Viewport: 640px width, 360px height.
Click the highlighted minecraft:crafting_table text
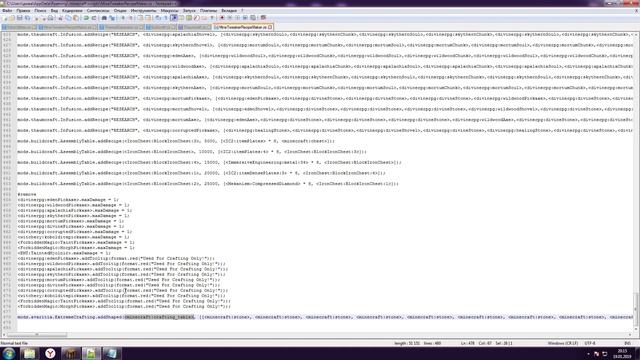click(160, 317)
